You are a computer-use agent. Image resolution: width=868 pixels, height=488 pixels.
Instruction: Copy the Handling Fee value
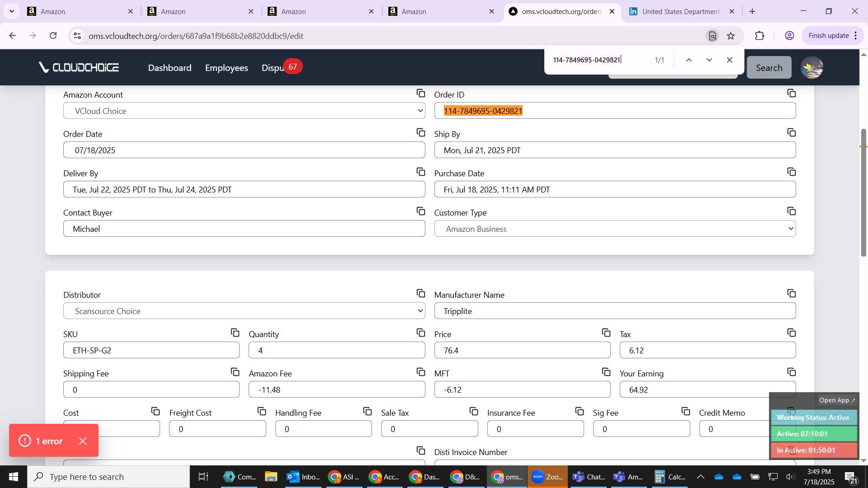coord(367,411)
